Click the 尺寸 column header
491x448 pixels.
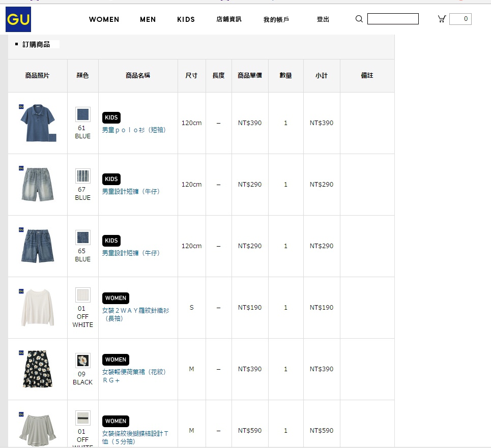(191, 76)
